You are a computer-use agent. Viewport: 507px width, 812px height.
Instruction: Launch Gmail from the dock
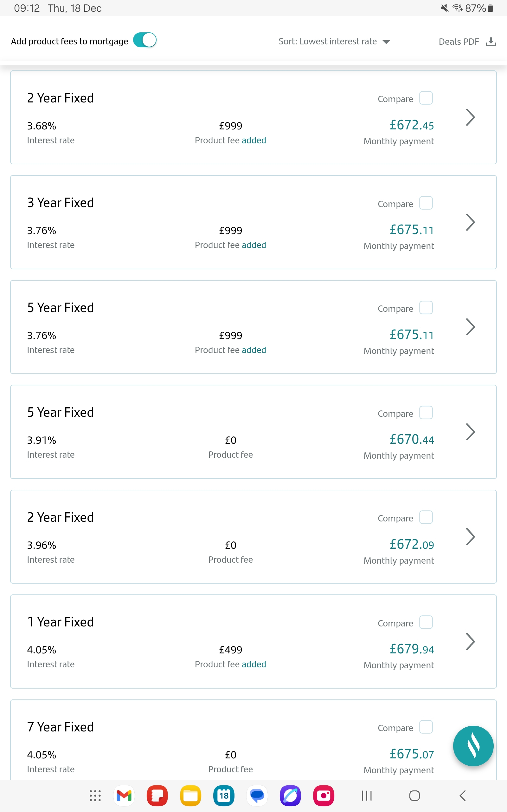tap(124, 795)
